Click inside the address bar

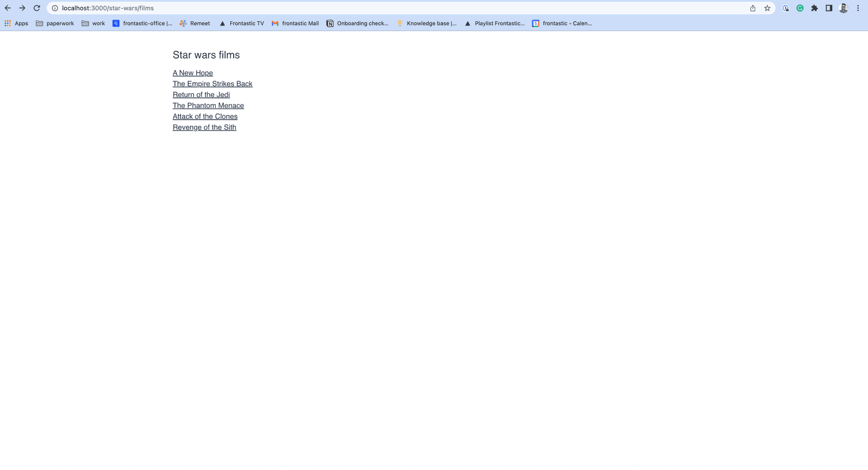pos(345,8)
